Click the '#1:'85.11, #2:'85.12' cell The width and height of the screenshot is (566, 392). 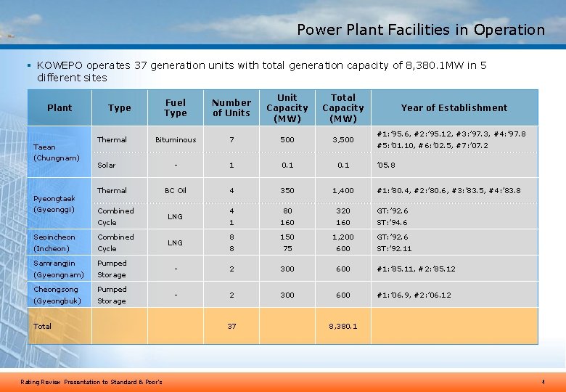[x=454, y=269]
